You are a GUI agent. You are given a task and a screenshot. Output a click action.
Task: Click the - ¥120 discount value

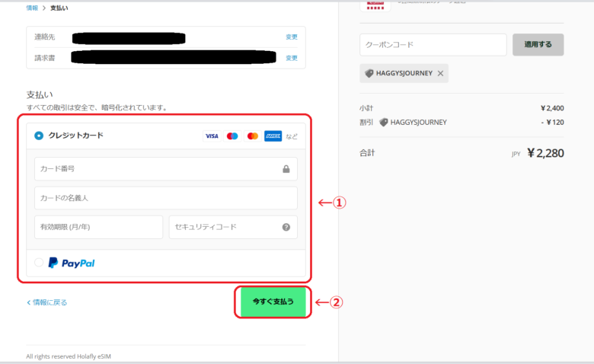553,123
